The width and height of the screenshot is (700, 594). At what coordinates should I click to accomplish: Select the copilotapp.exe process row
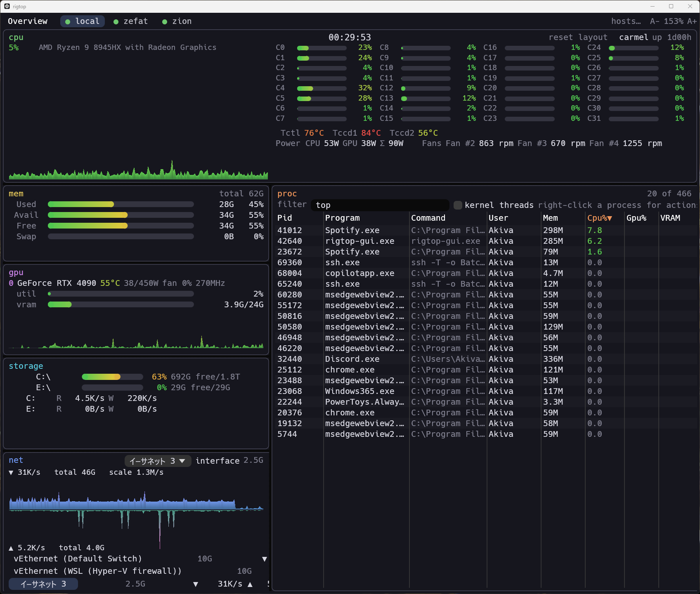pyautogui.click(x=487, y=273)
